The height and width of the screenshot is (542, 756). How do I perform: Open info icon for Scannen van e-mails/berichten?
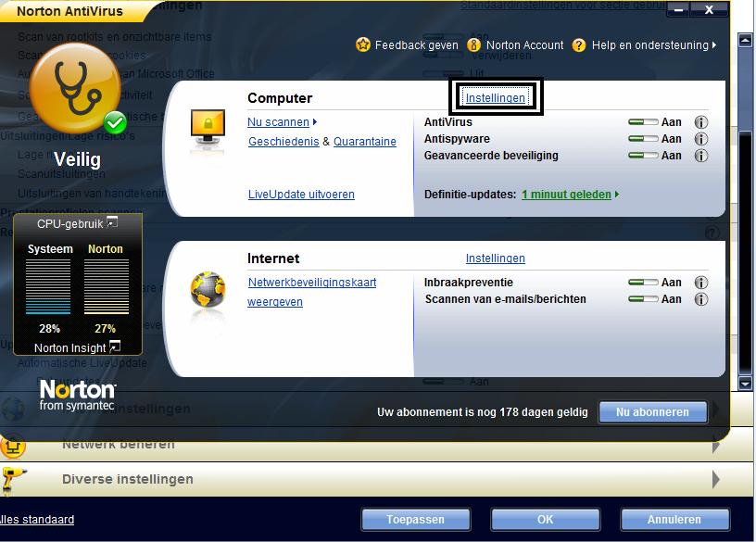coord(701,299)
